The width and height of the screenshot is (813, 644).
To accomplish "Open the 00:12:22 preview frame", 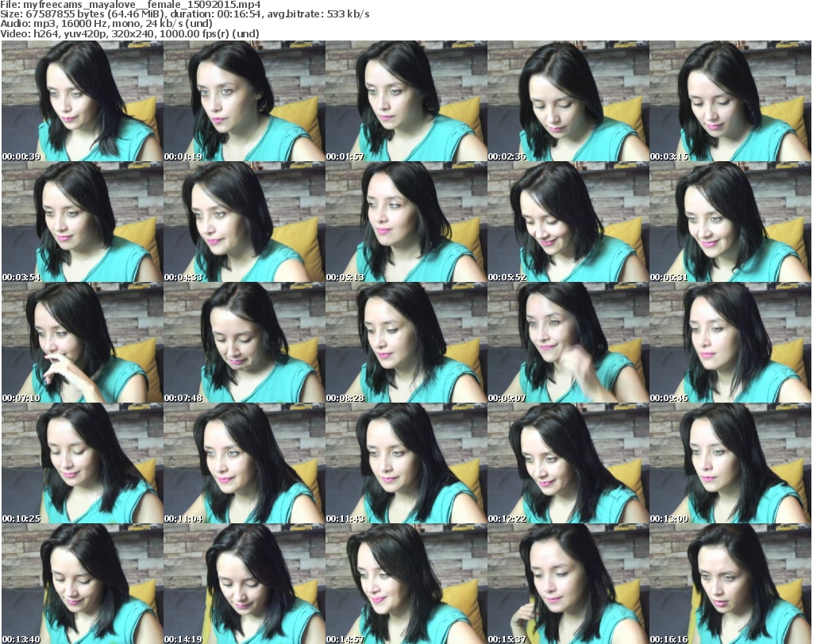I will point(567,464).
